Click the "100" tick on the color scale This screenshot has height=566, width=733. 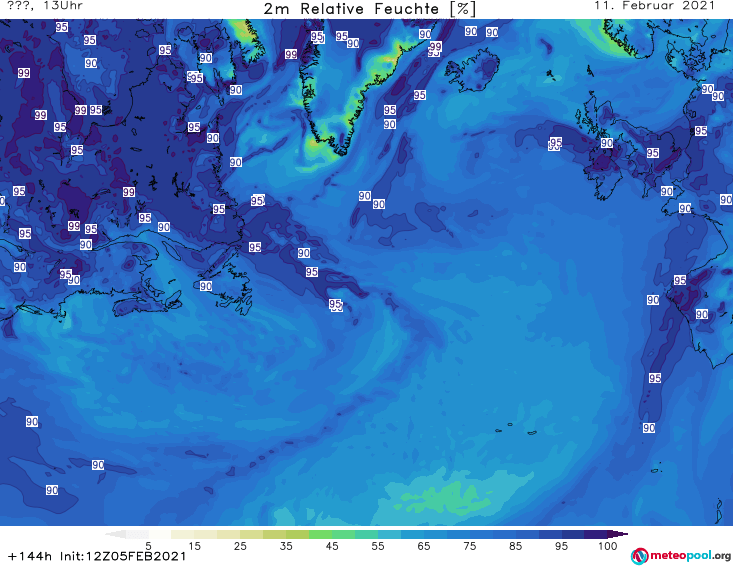(608, 546)
